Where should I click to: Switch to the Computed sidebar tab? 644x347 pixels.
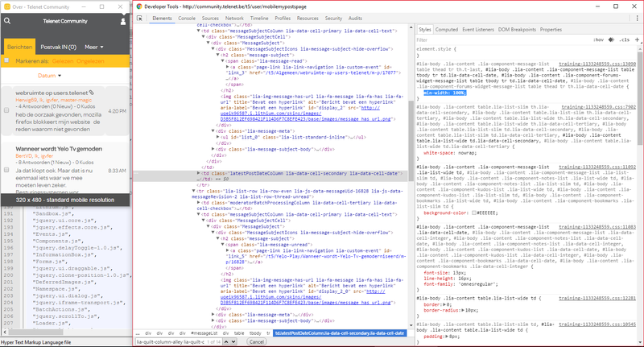pyautogui.click(x=447, y=30)
